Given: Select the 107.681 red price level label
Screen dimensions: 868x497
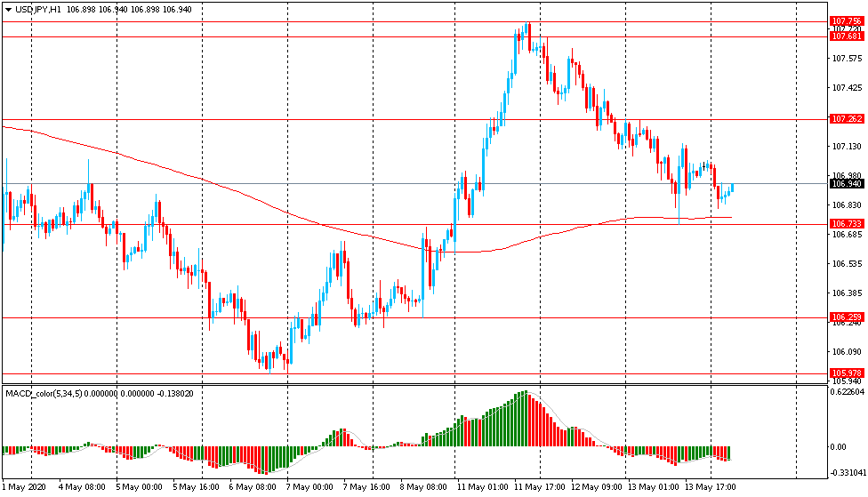Looking at the screenshot, I should click(x=847, y=36).
